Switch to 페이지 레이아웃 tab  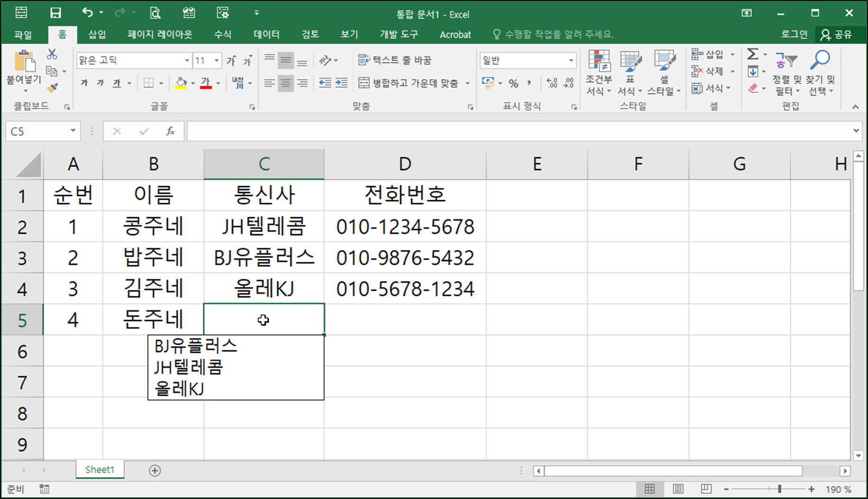point(160,35)
